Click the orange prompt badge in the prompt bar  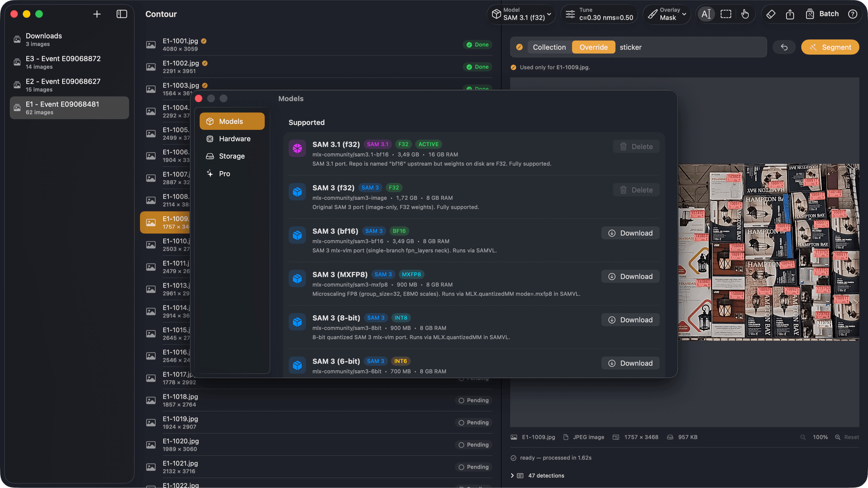[x=519, y=47]
